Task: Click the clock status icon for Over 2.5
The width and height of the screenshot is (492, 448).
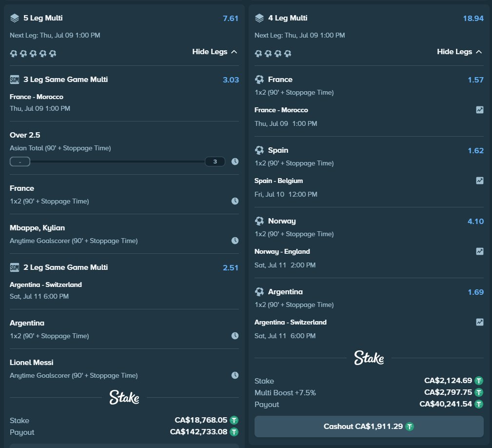Action: pyautogui.click(x=235, y=162)
